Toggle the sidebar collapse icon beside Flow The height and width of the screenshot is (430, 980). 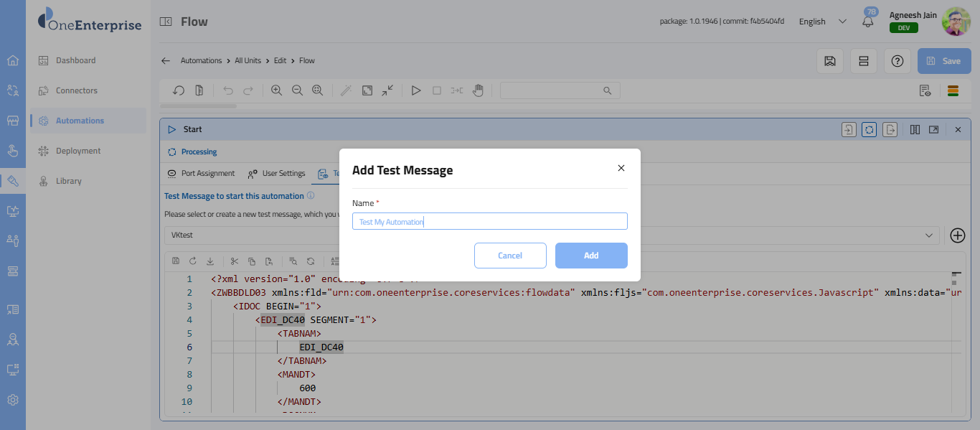pyautogui.click(x=166, y=22)
